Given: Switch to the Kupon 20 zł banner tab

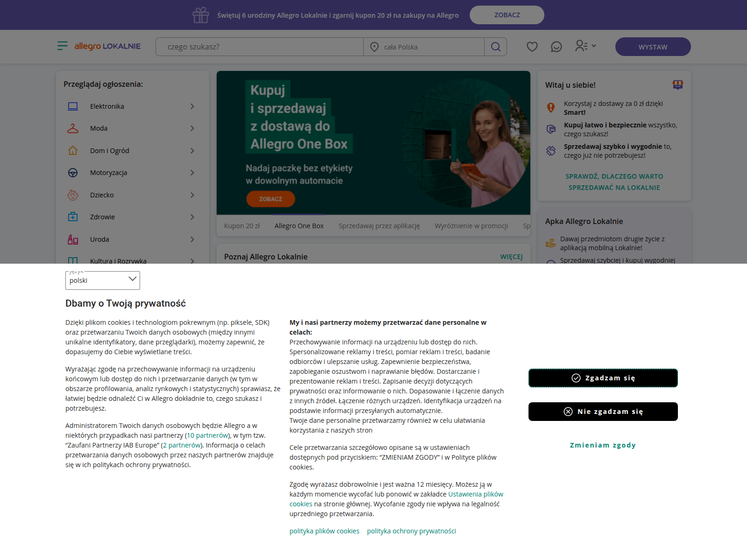Looking at the screenshot, I should click(x=242, y=226).
